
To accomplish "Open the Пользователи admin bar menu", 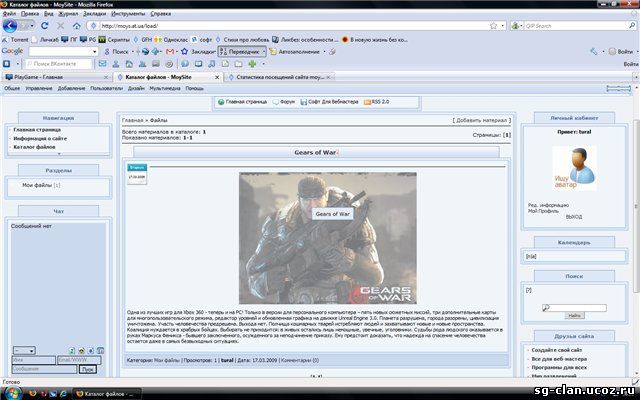I will 107,88.
